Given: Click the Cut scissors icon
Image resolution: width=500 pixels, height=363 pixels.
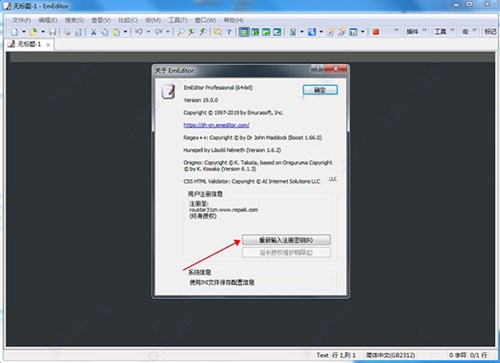Looking at the screenshot, I should click(94, 32).
